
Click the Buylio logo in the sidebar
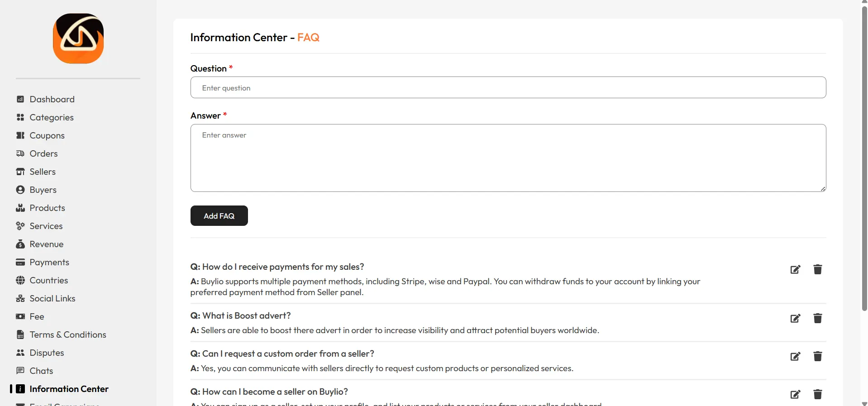coord(78,38)
